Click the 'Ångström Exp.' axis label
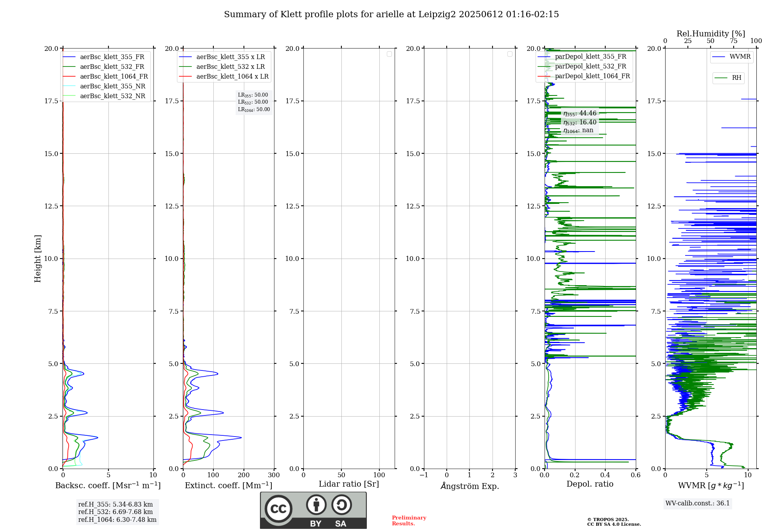Viewport: 783px width, 532px height. [470, 486]
